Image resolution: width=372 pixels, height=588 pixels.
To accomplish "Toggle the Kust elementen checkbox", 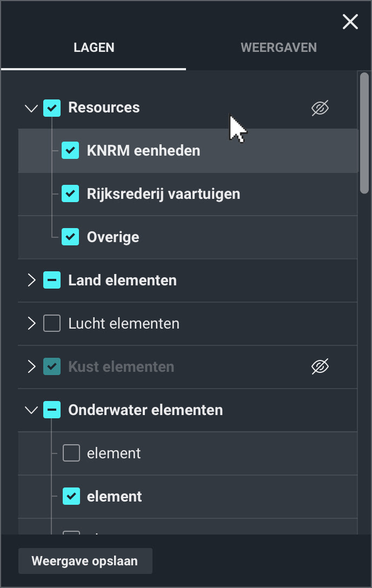I will coord(52,367).
